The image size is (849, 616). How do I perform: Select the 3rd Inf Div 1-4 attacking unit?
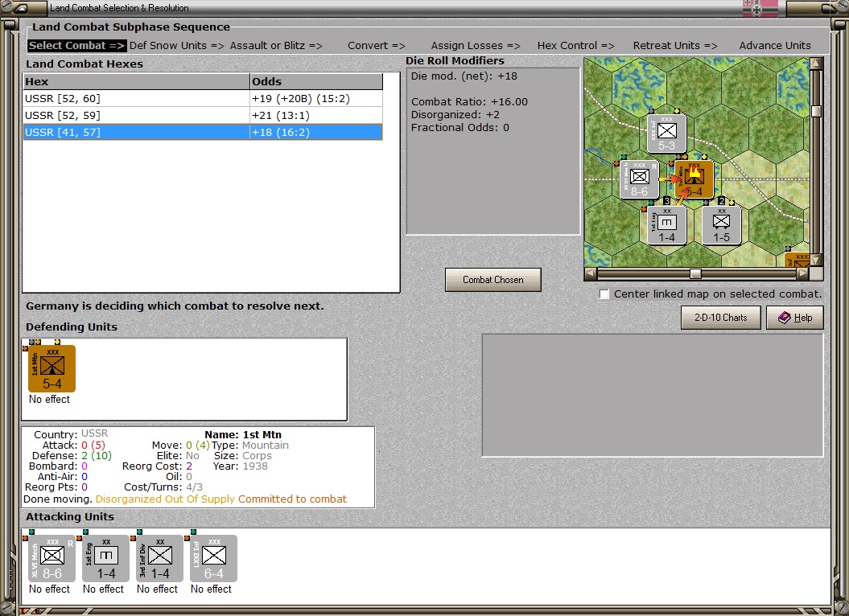coord(159,558)
